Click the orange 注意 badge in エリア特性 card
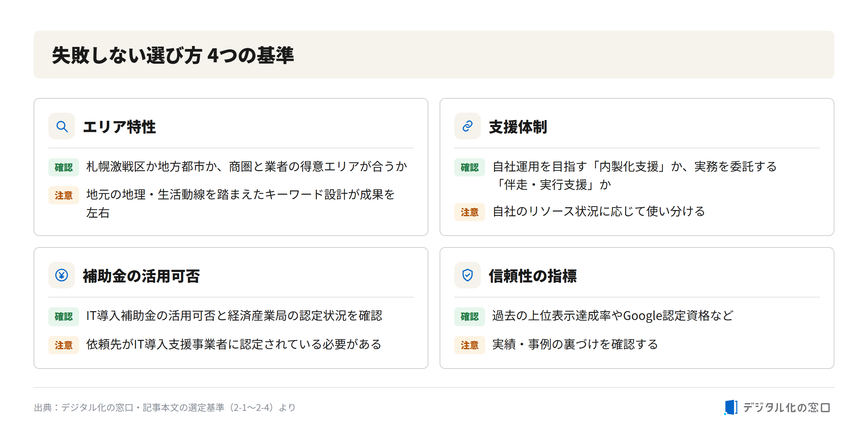The image size is (868, 448). click(x=64, y=195)
